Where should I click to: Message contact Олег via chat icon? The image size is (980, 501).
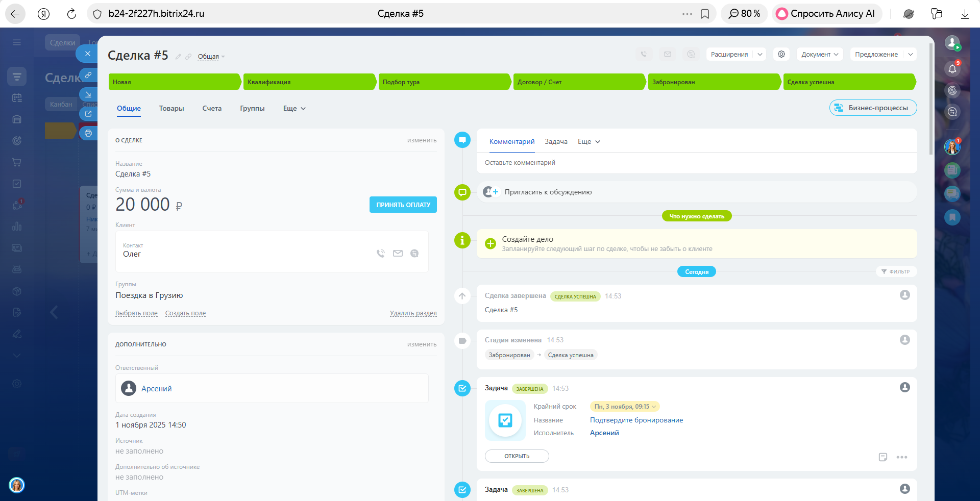pos(414,253)
